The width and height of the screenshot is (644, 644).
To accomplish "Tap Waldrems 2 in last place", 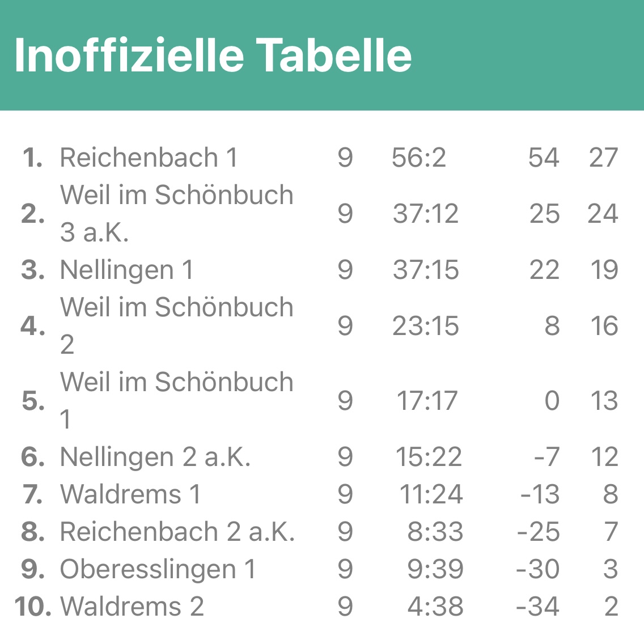I will pos(132,607).
